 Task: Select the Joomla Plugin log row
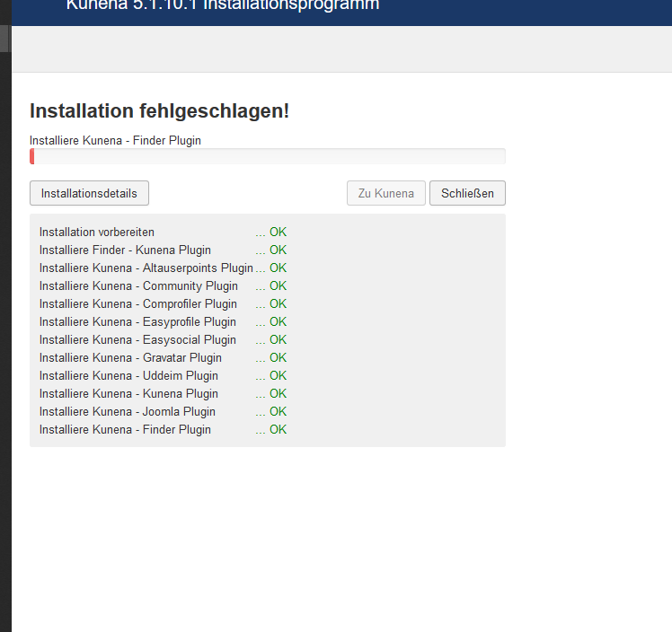tap(163, 412)
